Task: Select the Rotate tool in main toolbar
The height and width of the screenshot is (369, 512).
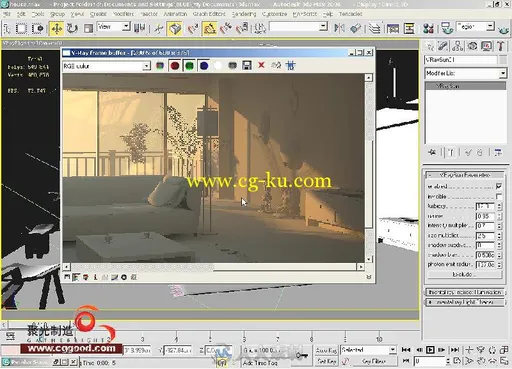Action: [x=72, y=28]
